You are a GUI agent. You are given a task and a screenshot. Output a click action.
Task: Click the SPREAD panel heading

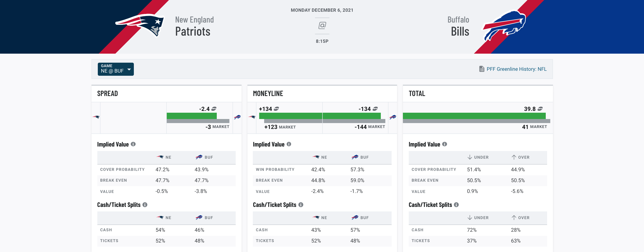(x=107, y=94)
